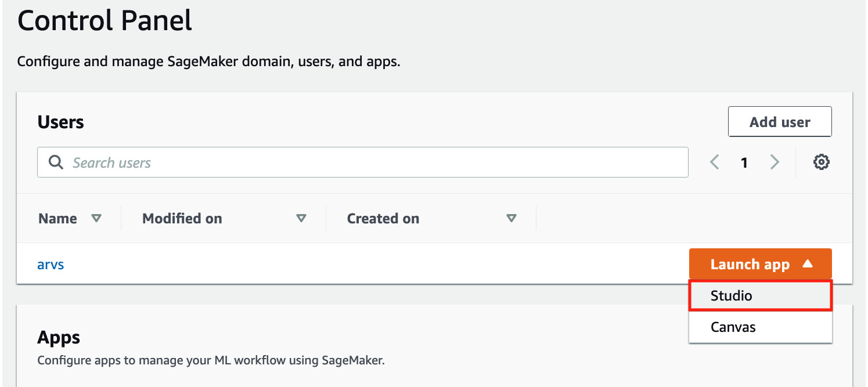Click the SageMaker domain description text

(209, 62)
